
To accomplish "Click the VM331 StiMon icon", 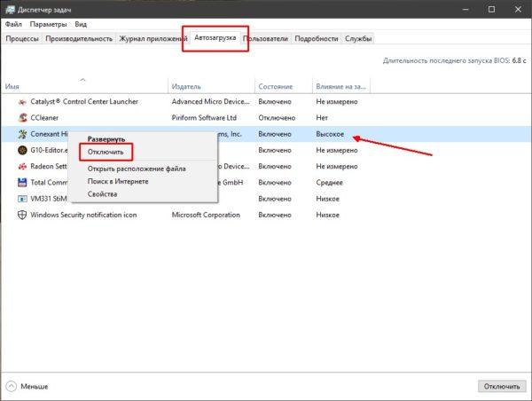I will pyautogui.click(x=22, y=199).
